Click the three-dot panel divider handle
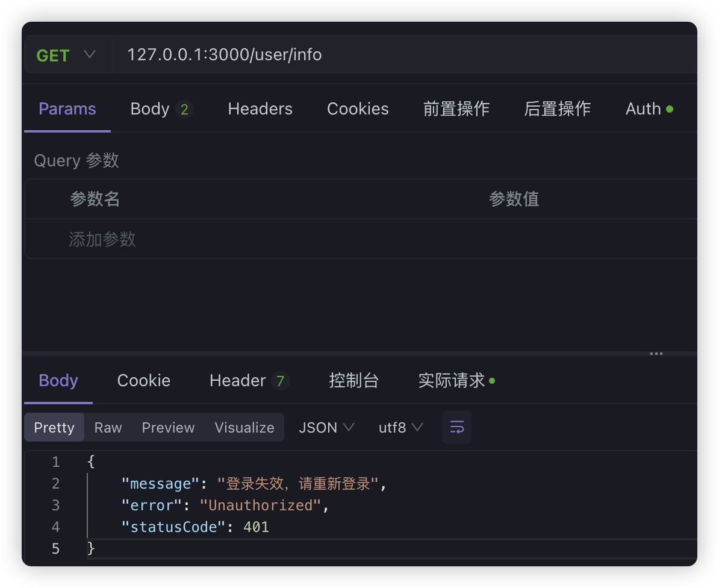 656,354
